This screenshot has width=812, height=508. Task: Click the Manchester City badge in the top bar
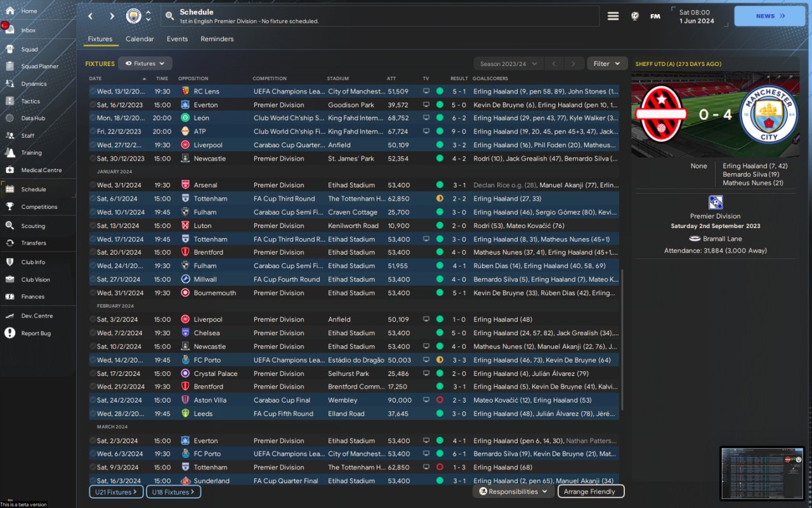click(x=133, y=16)
